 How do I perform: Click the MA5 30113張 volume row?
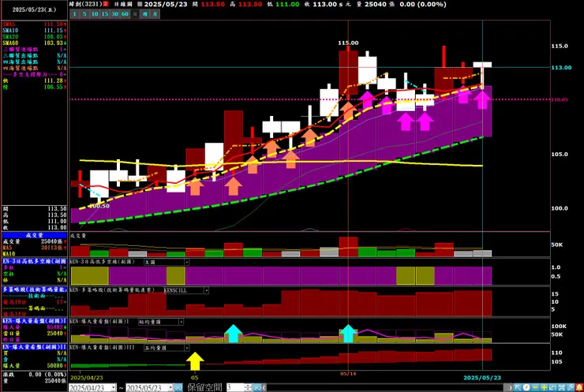[x=34, y=248]
